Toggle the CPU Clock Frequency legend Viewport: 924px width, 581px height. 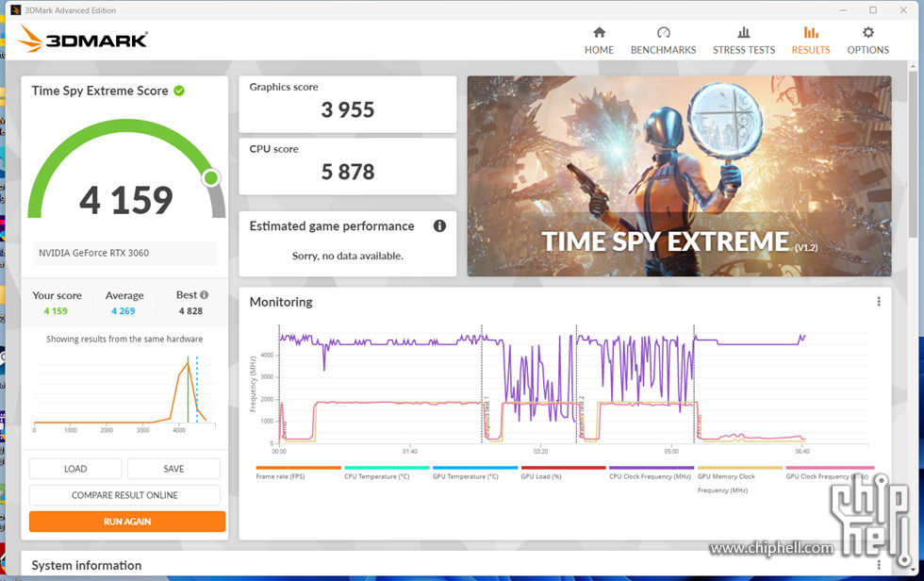[x=651, y=473]
